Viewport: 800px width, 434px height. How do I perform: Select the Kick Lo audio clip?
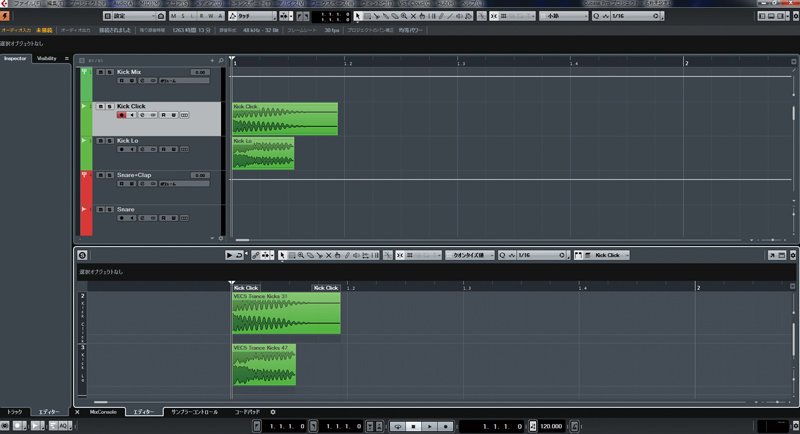pyautogui.click(x=263, y=155)
